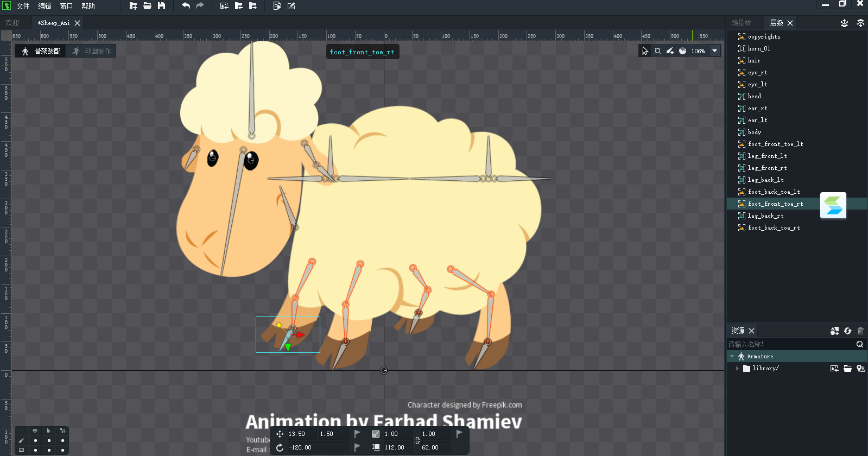Select the leg_back_rt layer
Viewport: 868px width, 456px height.
[765, 216]
